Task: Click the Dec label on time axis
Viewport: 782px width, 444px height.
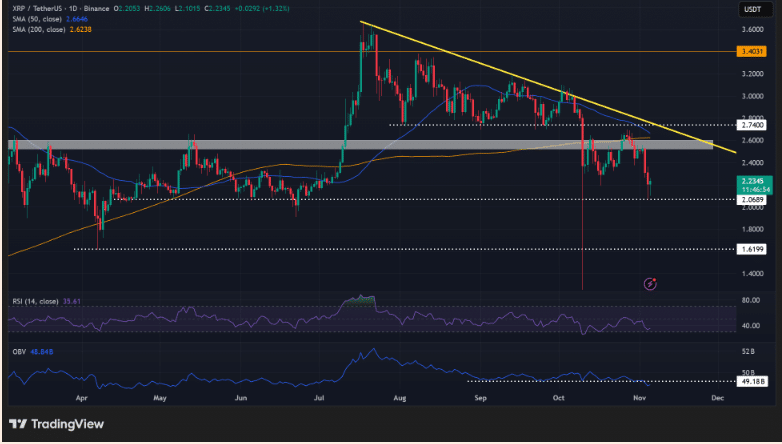Action: (x=717, y=398)
